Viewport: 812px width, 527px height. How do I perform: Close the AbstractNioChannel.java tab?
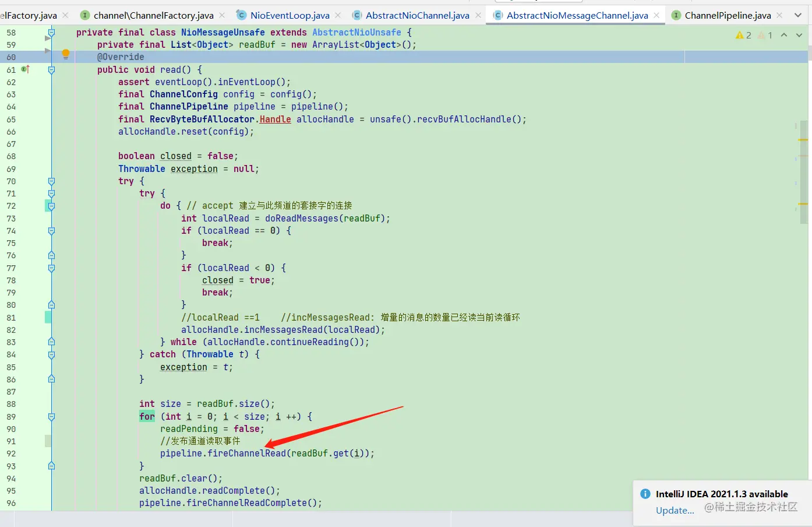pos(478,15)
